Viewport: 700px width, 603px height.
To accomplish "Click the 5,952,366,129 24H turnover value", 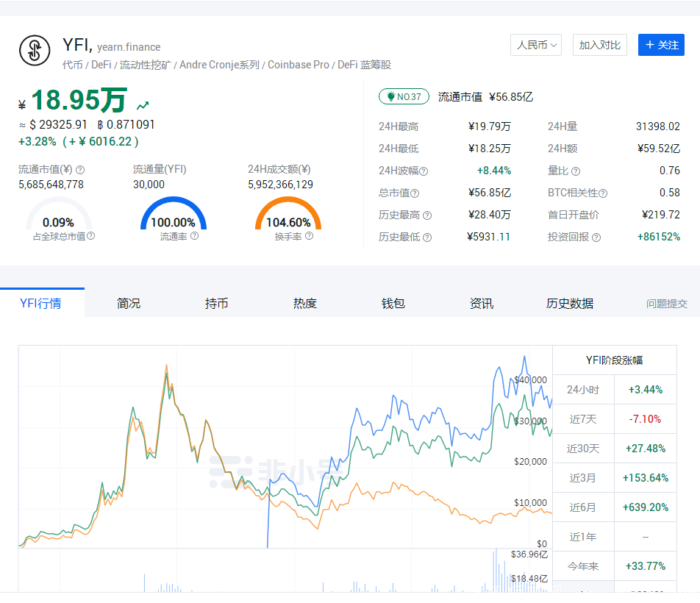I will point(280,185).
